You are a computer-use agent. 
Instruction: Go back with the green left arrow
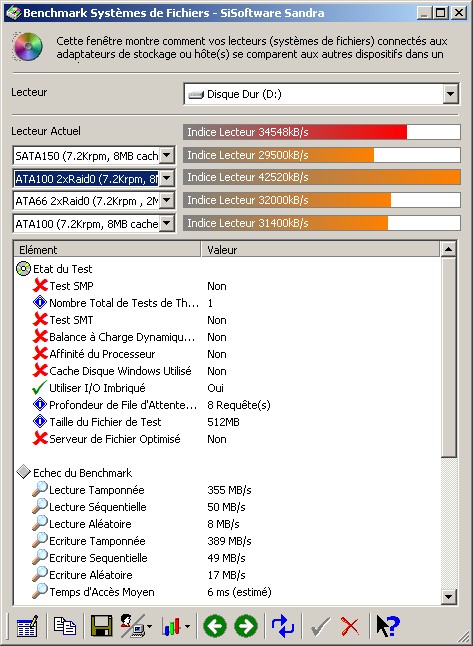tap(215, 626)
